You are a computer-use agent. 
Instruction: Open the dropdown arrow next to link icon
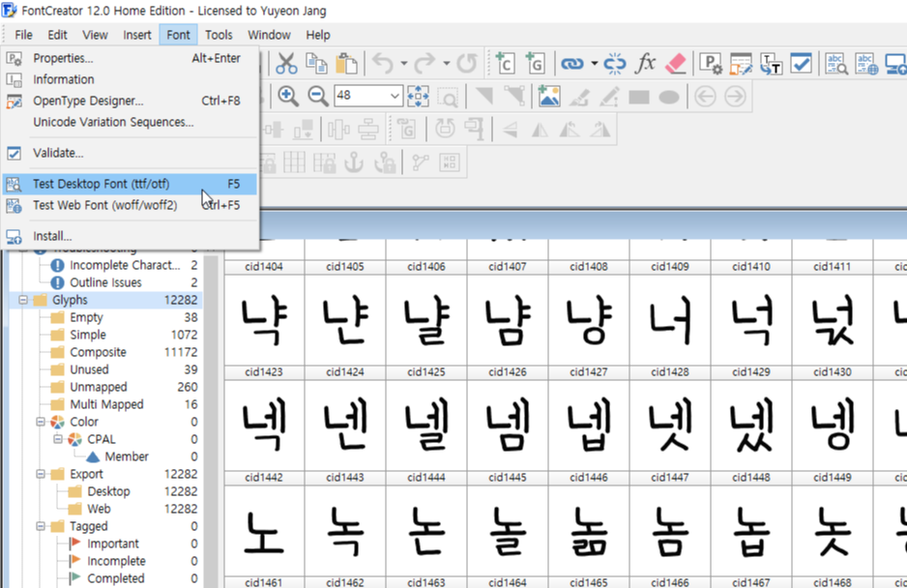(594, 64)
